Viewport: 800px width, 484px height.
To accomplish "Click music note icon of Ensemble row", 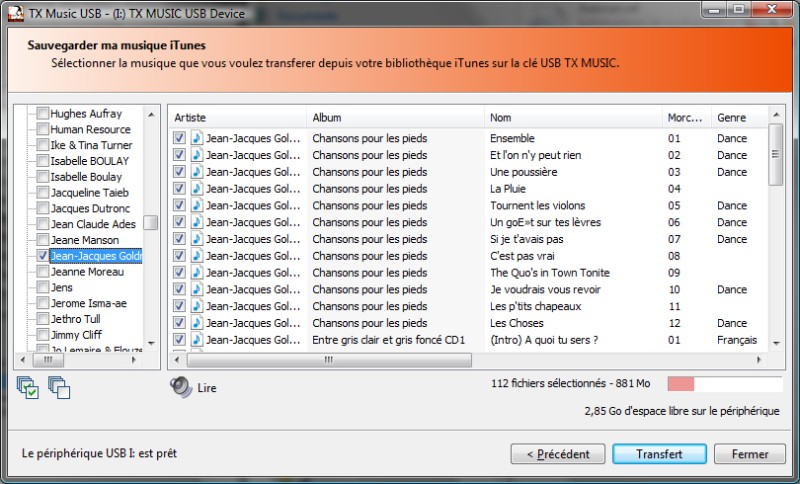I will coord(197,138).
